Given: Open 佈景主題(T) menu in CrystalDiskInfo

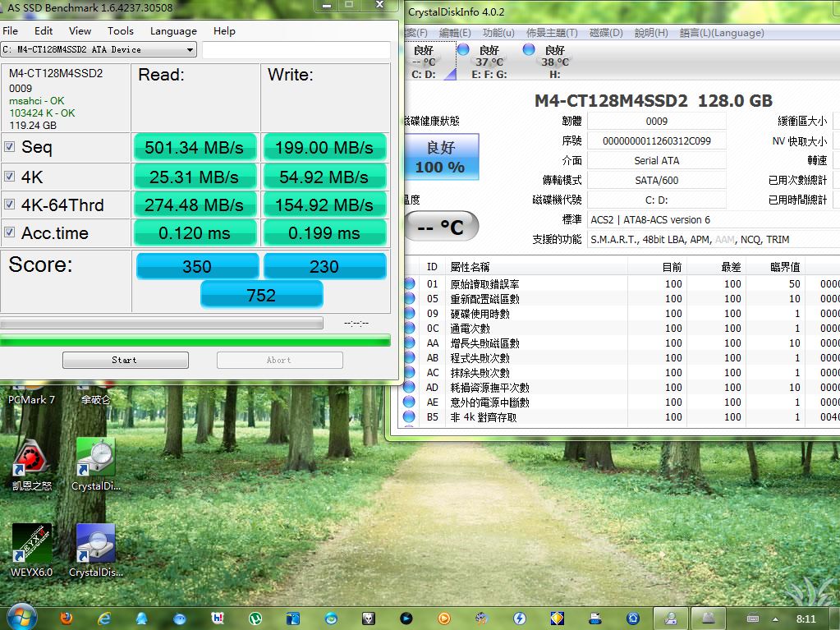Looking at the screenshot, I should coord(552,33).
